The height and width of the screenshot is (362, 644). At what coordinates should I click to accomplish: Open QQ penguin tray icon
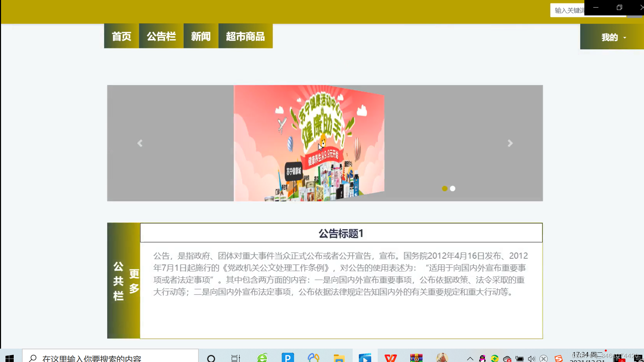(x=482, y=359)
